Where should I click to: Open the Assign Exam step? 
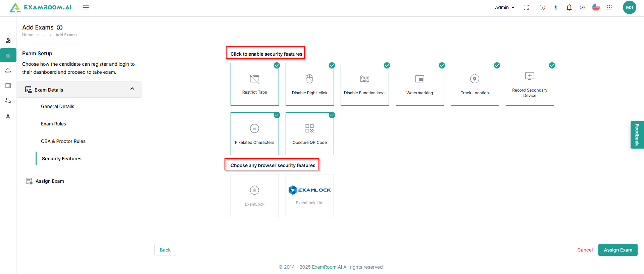tap(50, 181)
